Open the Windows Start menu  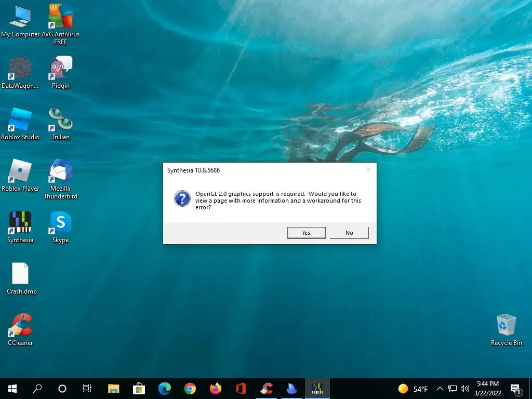tap(12, 389)
